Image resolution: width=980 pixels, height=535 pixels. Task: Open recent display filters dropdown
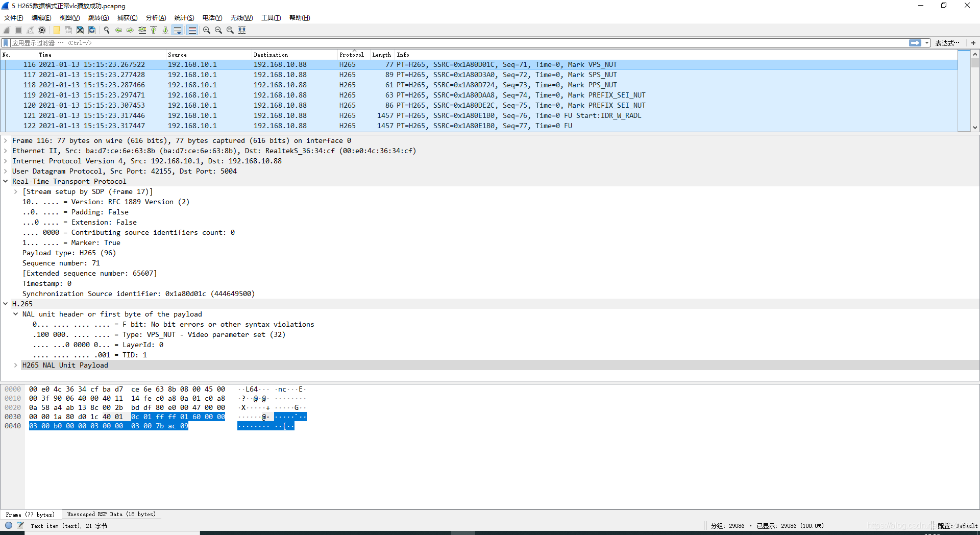pyautogui.click(x=927, y=43)
